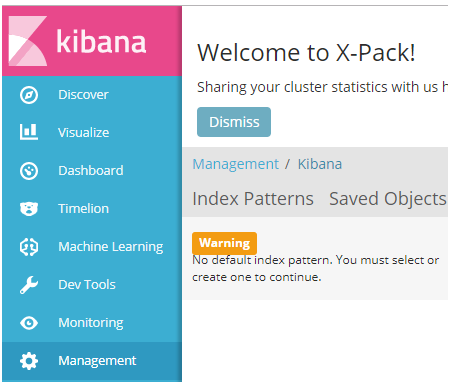
Task: Select Discover text in sidebar
Action: 83,95
